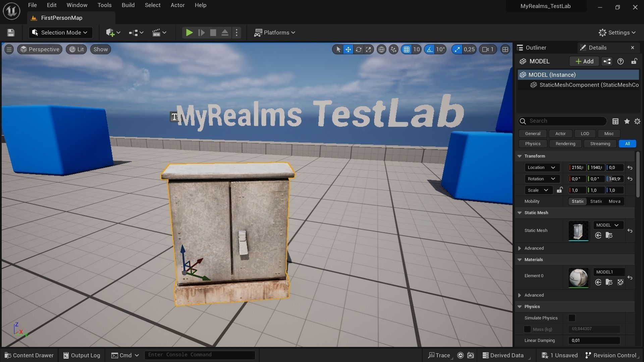This screenshot has width=644, height=362.
Task: Open the Platforms dropdown menu
Action: point(275,33)
